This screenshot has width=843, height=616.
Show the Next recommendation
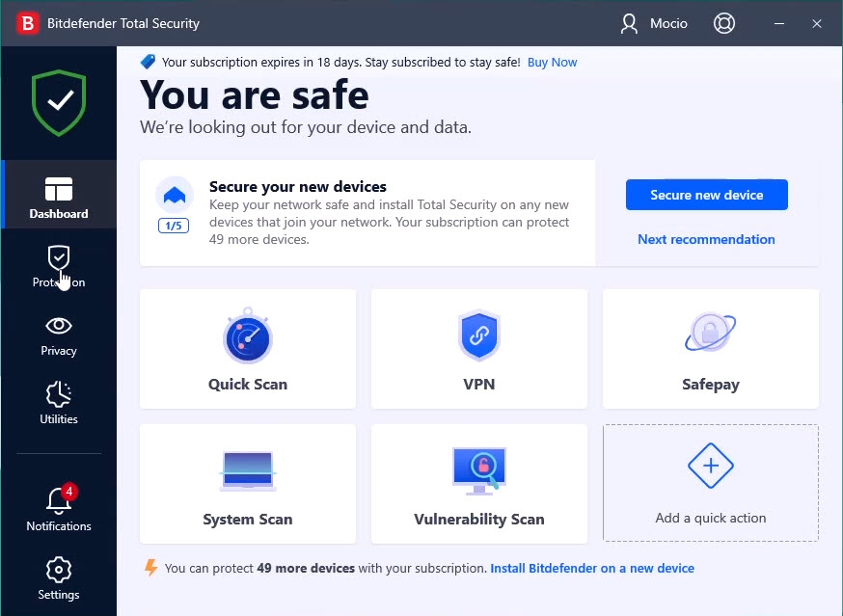click(706, 239)
